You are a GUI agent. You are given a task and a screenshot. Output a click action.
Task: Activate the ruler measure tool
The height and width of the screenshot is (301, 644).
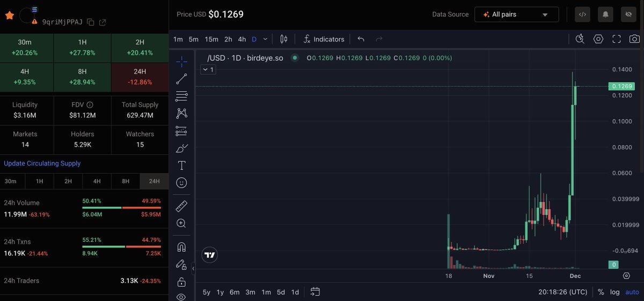[181, 206]
